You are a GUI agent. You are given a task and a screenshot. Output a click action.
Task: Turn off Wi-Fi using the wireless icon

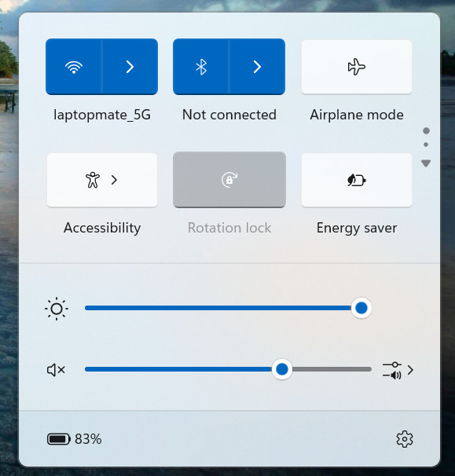pos(74,67)
